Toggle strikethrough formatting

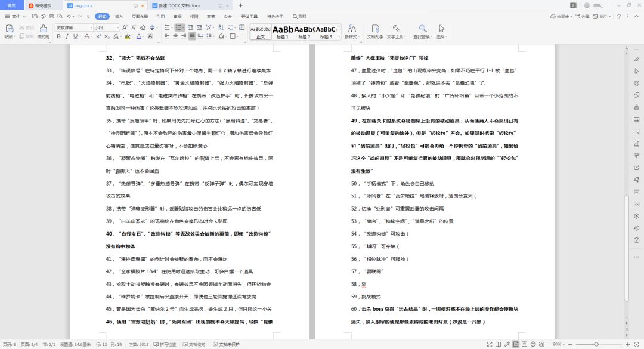[86, 36]
